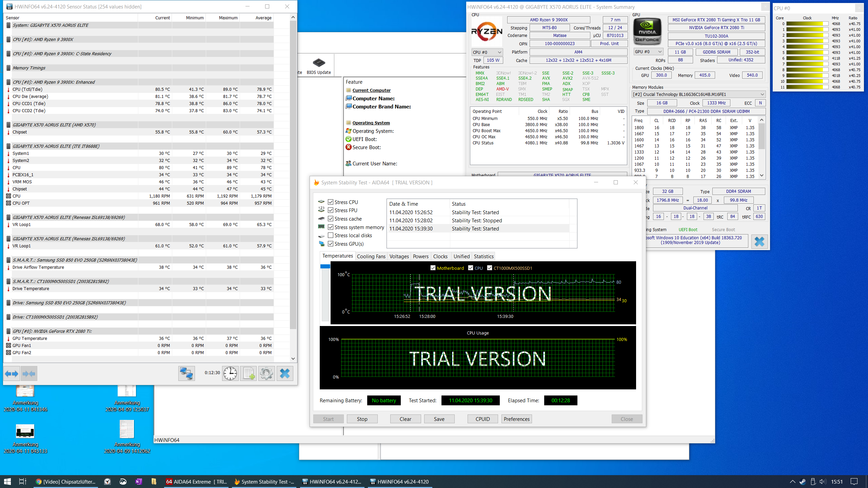Click memory timings table scroll down arrow
Image resolution: width=868 pixels, height=488 pixels.
pos(762,176)
